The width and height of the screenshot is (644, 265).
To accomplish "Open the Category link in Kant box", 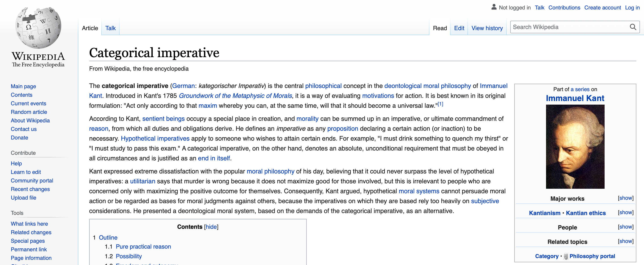I will (547, 256).
